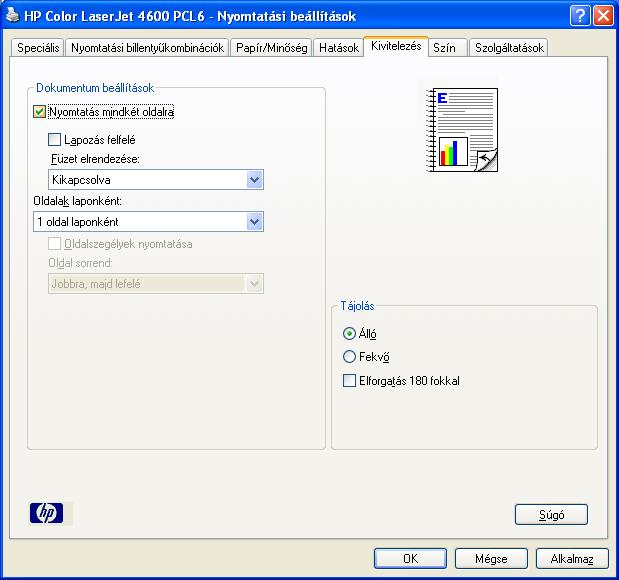Viewport: 619px width, 580px height.
Task: Close the dialog with the X button
Action: (x=604, y=16)
